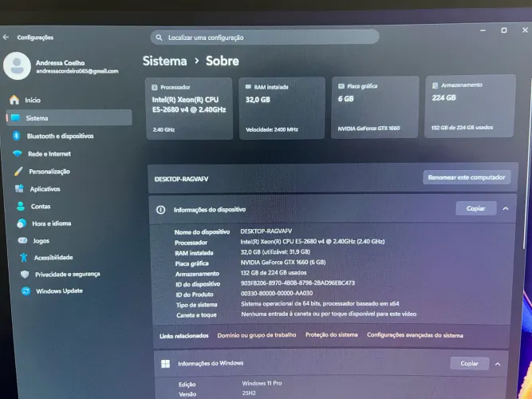Click the user profile avatar
Viewport: 532px width, 399px height.
point(17,66)
